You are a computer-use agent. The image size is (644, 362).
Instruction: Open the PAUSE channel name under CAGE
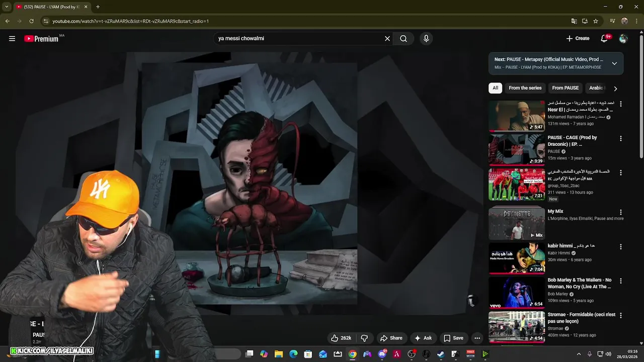pos(553,151)
